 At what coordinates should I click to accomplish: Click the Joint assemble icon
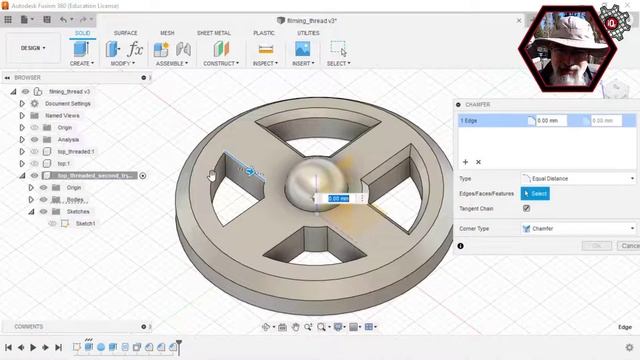183,49
